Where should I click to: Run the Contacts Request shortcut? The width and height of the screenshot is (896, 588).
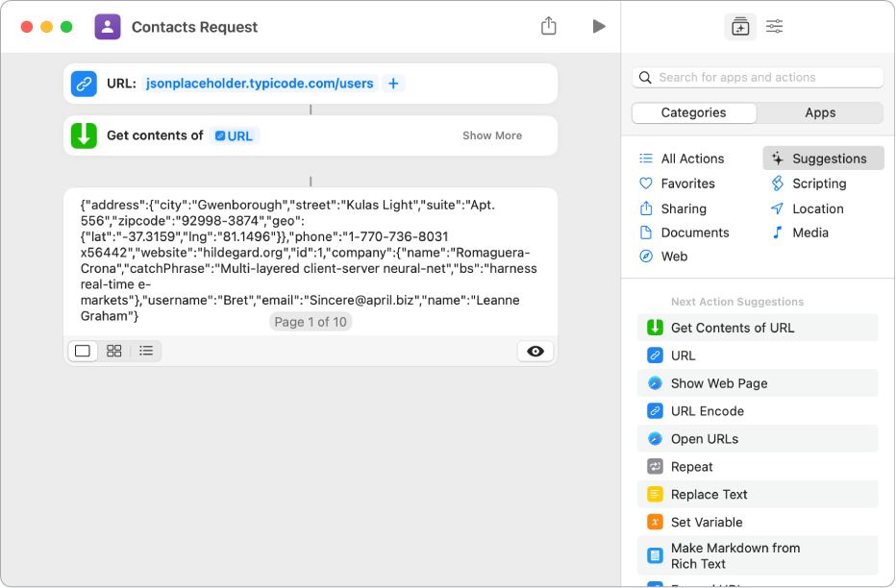(599, 26)
